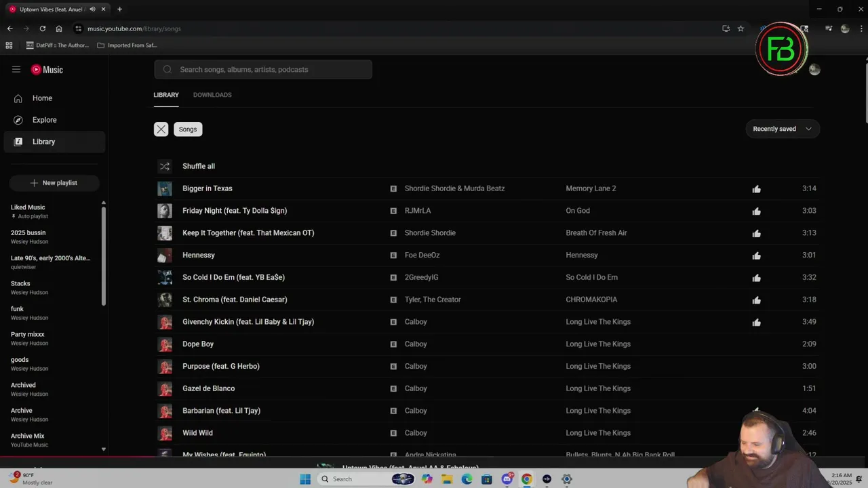Click the install app icon in address bar

(726, 28)
